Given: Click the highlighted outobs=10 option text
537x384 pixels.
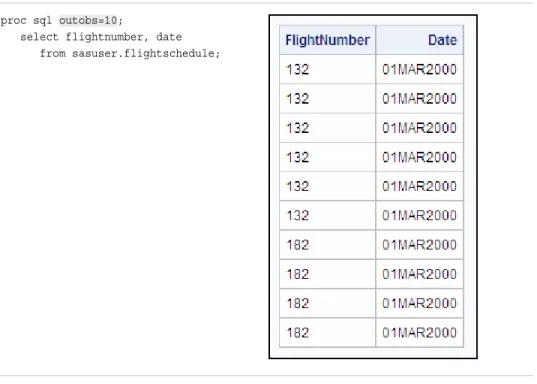Looking at the screenshot, I should [88, 21].
